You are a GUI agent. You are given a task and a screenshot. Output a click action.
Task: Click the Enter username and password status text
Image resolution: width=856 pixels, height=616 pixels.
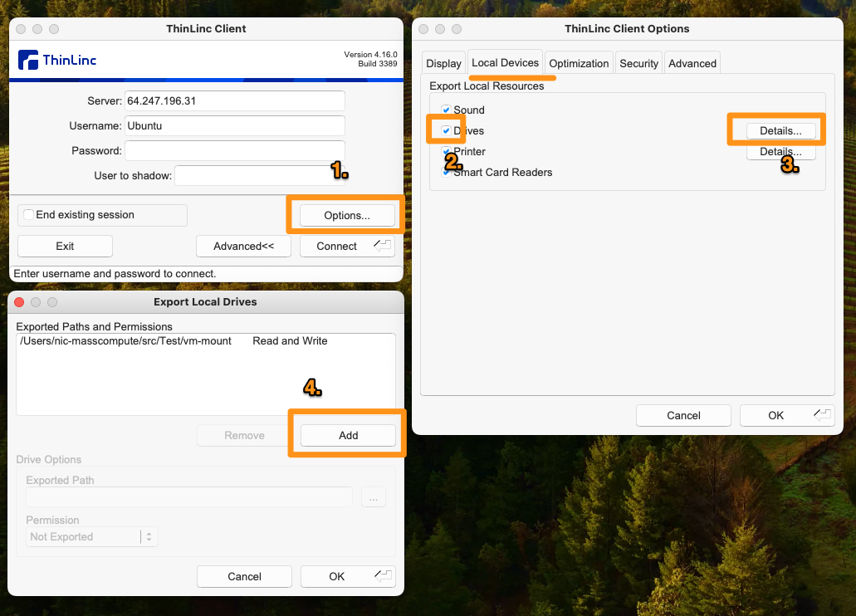click(115, 274)
